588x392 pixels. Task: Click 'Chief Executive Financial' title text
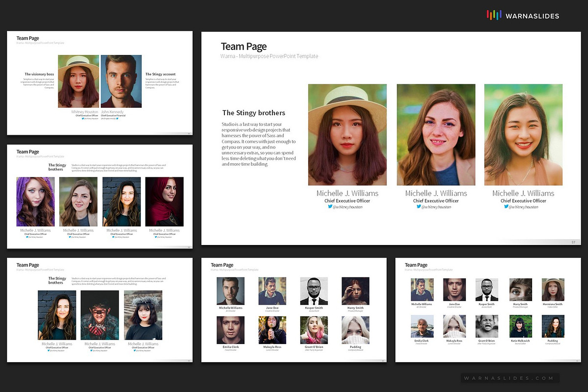pyautogui.click(x=113, y=116)
